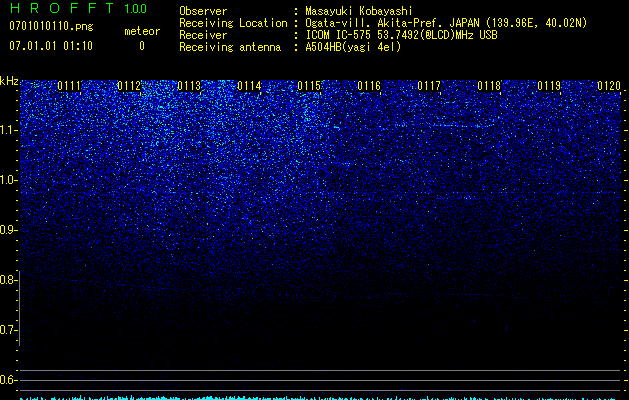Screen dimensions: 629x400
Task: Click the 0113 time marker
Action: [x=189, y=86]
